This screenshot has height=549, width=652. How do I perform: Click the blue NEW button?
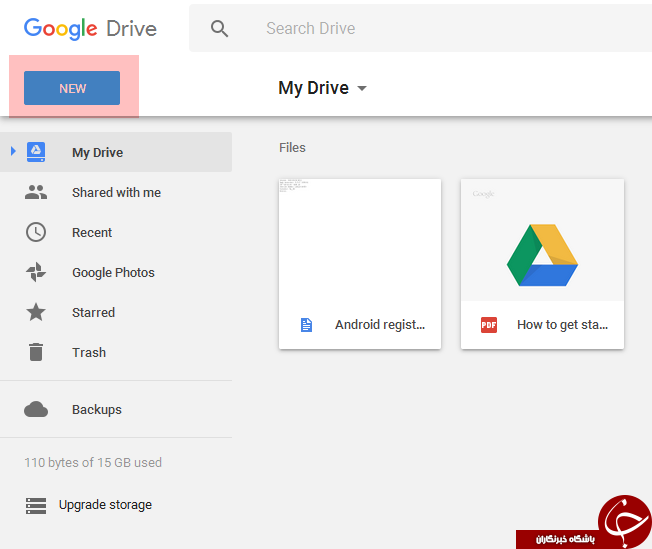point(72,88)
